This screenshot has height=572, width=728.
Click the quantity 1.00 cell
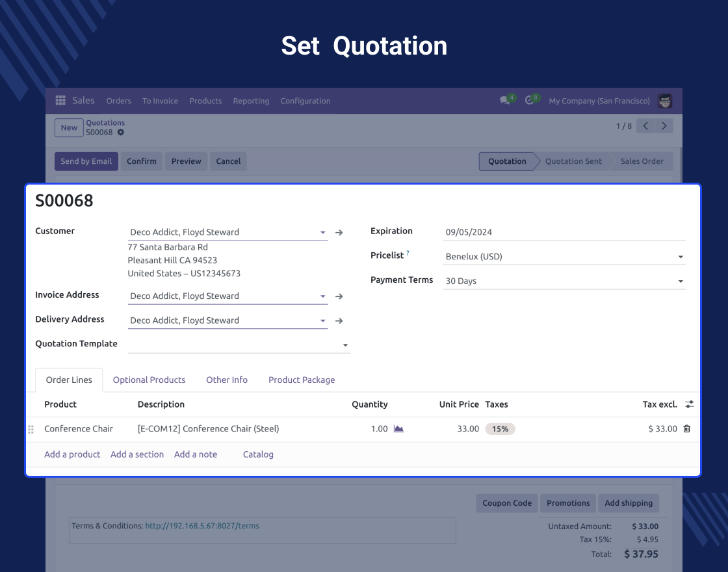pyautogui.click(x=380, y=428)
